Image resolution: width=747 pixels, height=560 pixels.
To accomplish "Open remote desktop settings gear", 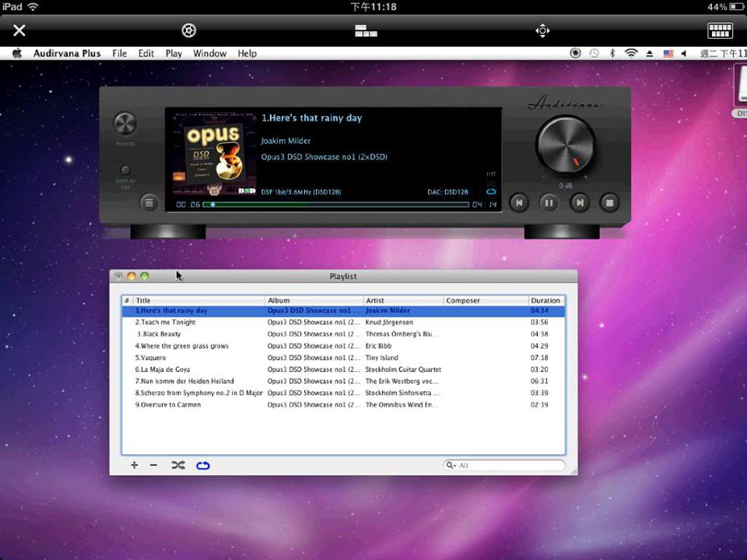I will (188, 30).
